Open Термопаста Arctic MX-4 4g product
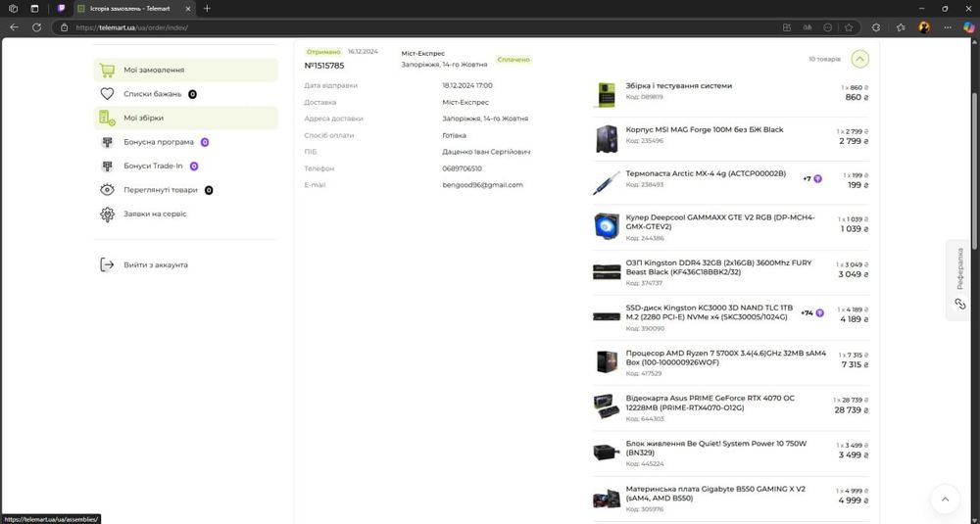The image size is (980, 524). [706, 173]
